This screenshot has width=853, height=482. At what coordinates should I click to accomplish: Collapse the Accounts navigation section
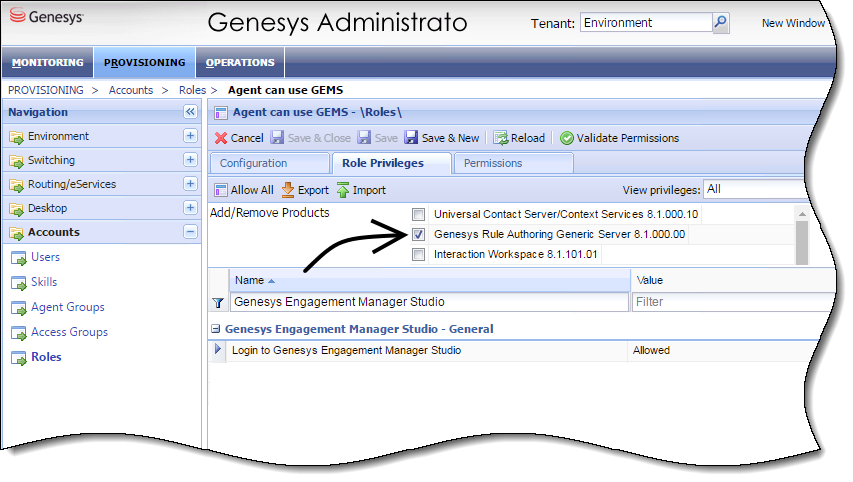tap(190, 232)
